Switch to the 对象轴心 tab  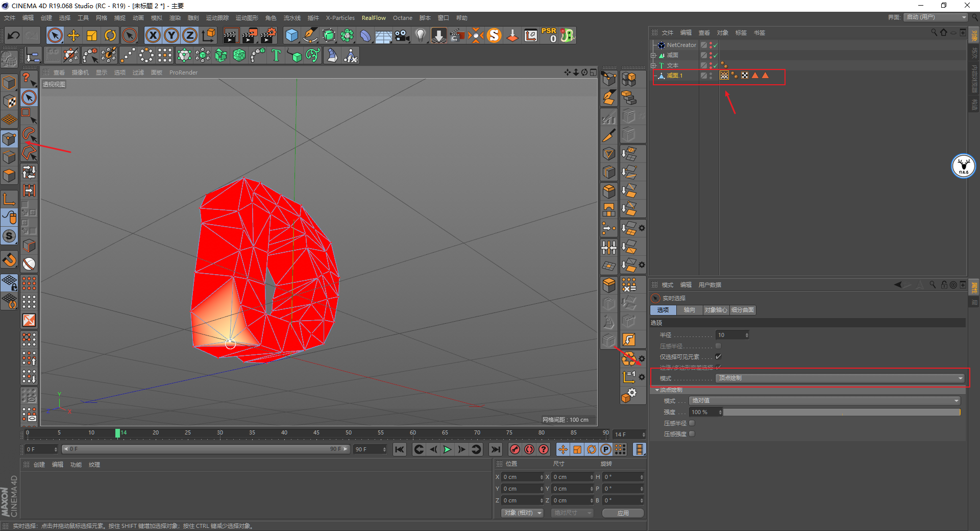point(716,310)
